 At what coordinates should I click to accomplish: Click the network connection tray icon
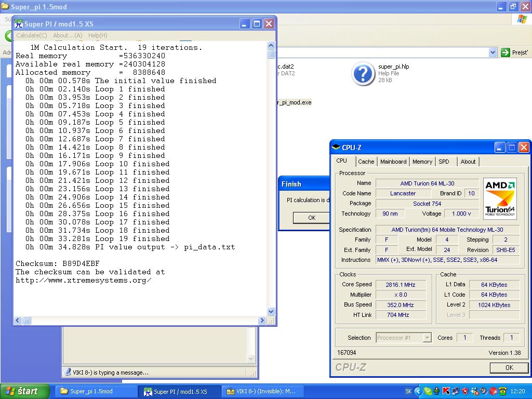[455, 391]
